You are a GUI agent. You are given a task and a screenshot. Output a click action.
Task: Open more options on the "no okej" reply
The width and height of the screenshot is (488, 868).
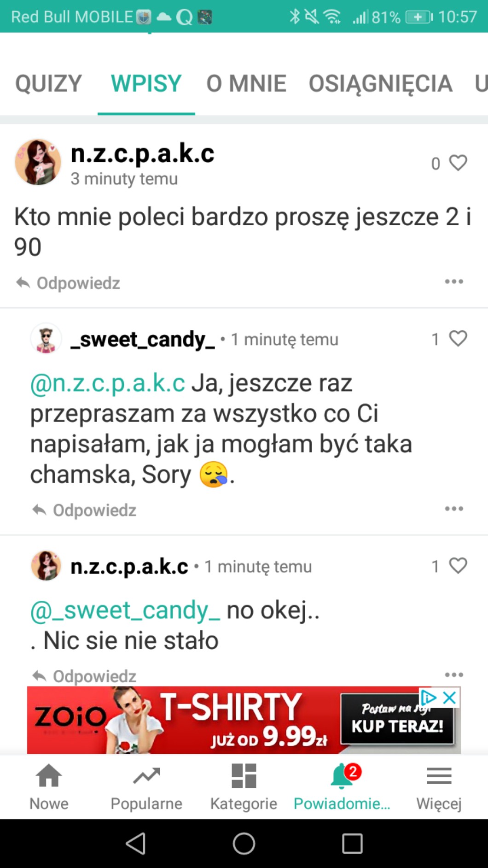454,674
